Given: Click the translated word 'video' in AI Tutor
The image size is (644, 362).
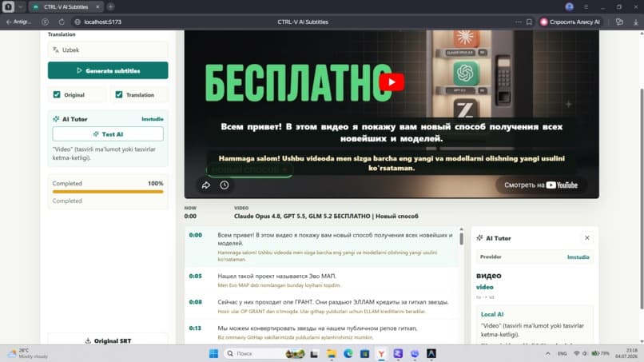Looking at the screenshot, I should pos(485,287).
